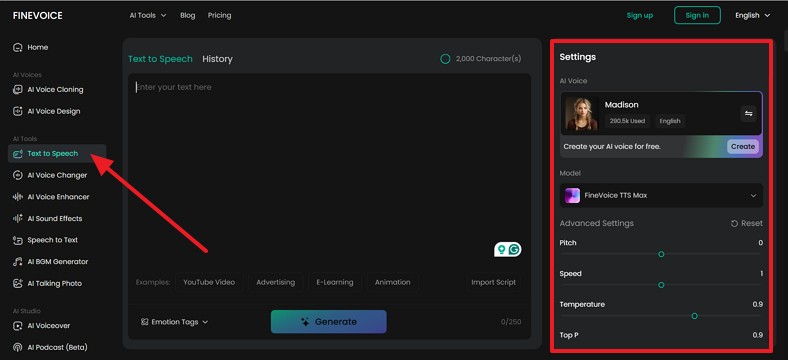Open the Blog page
Screen dimensions: 788x360
tap(187, 16)
